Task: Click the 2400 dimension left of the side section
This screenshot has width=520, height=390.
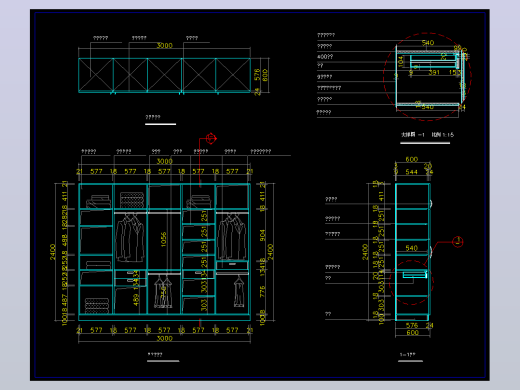Action: point(365,252)
